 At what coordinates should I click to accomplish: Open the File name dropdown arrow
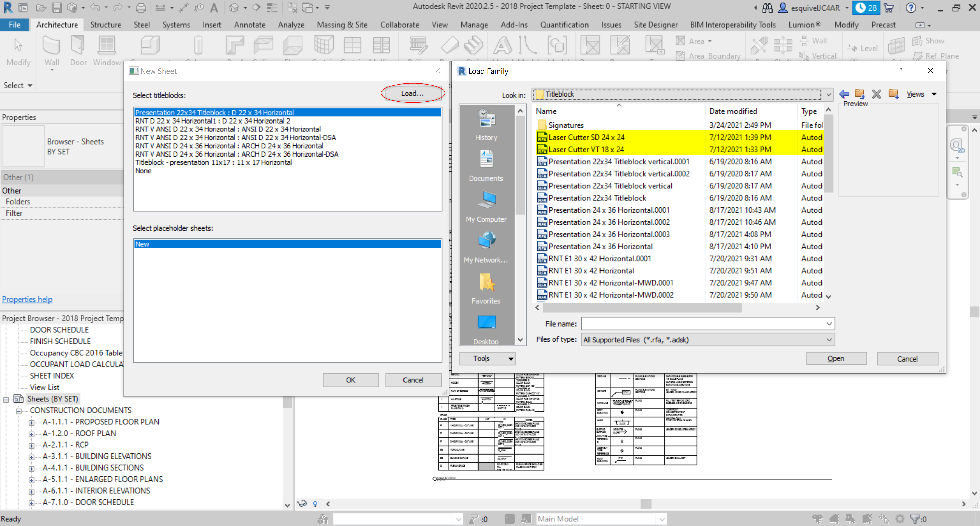(x=829, y=324)
